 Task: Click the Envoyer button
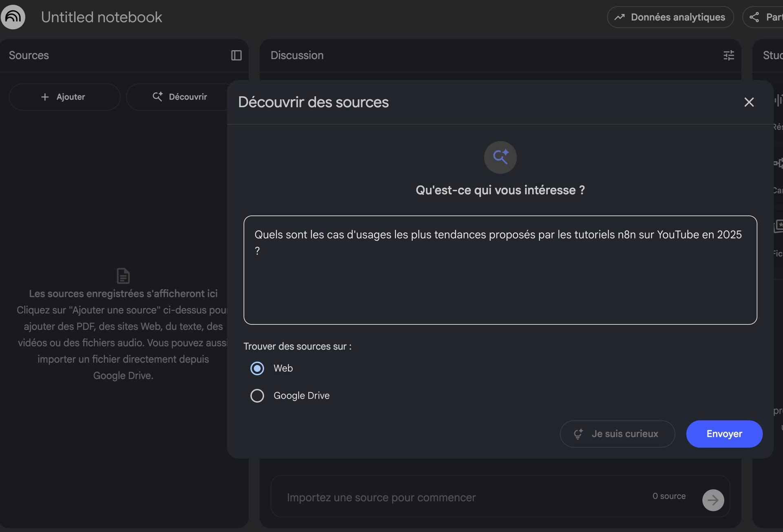point(724,434)
